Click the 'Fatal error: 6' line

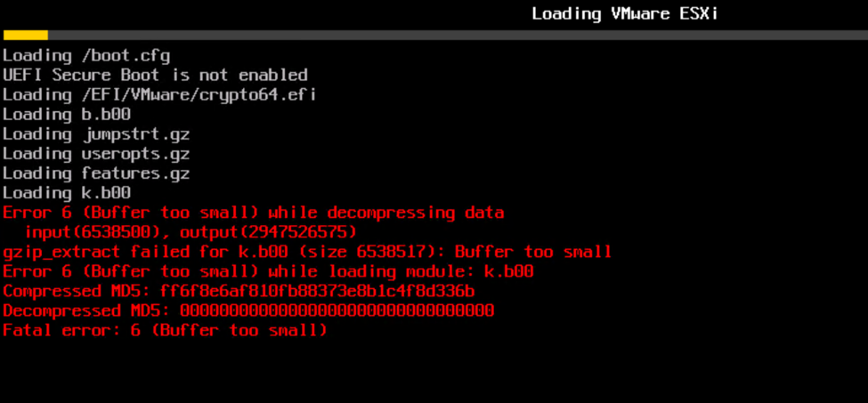point(165,330)
